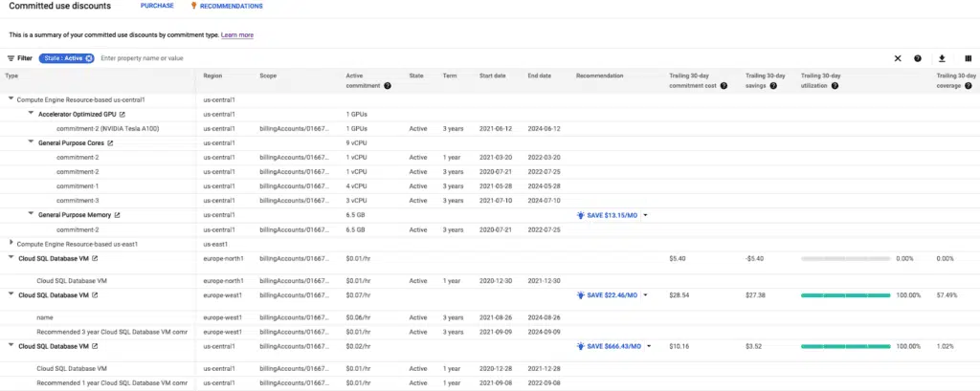Click us-central1 Cloud SQL 100% utilization bar
Screen dimensions: 980x391
(x=846, y=346)
